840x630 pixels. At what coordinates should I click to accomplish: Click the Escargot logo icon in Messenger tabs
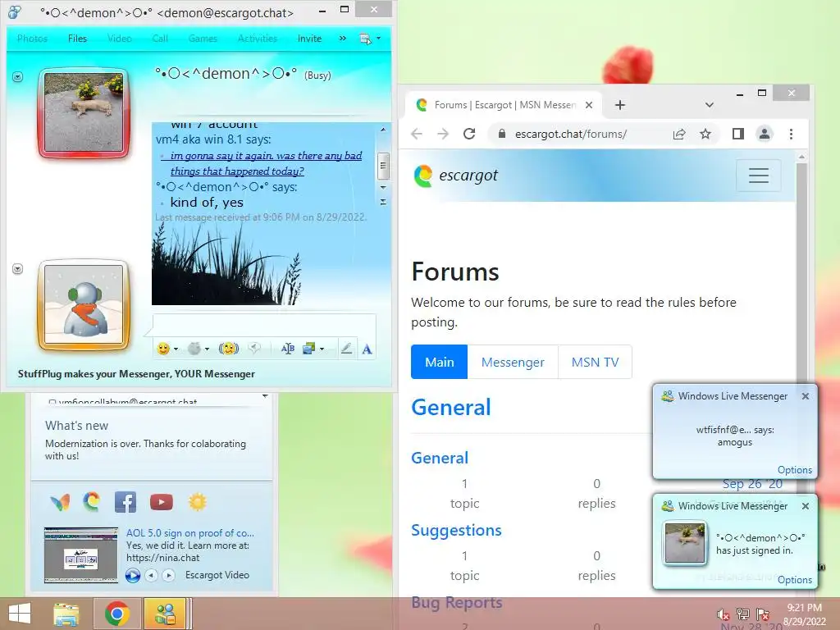tap(92, 502)
